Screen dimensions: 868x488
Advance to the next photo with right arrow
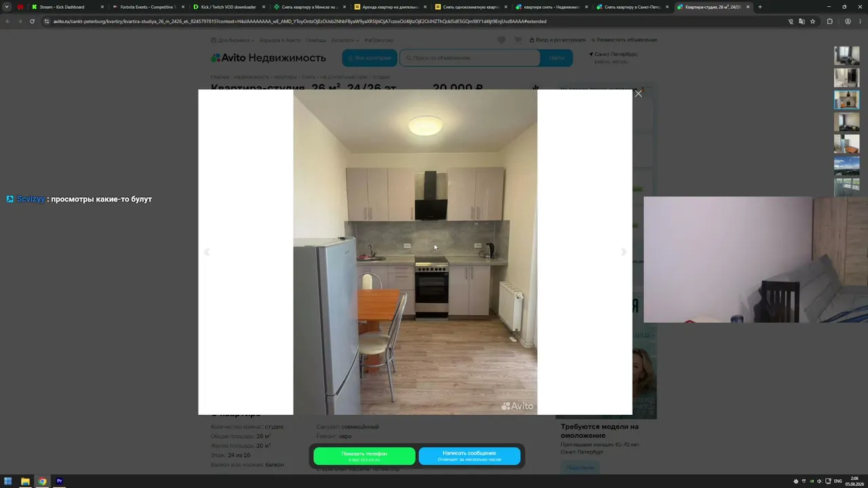(624, 252)
